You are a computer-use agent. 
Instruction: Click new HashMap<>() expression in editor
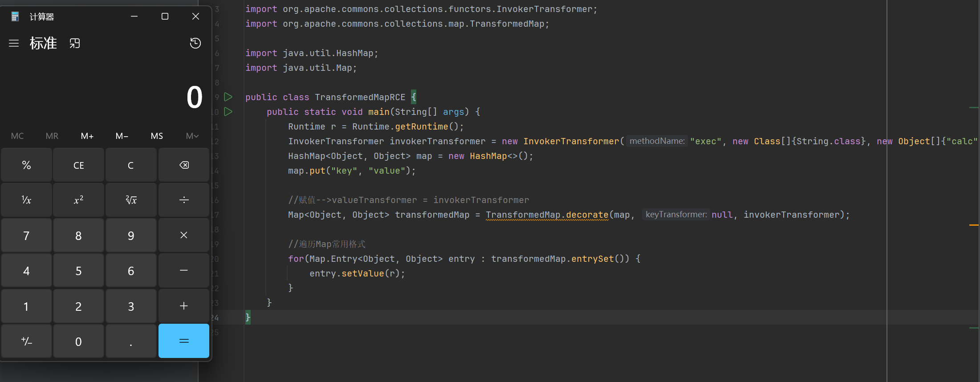pyautogui.click(x=490, y=156)
